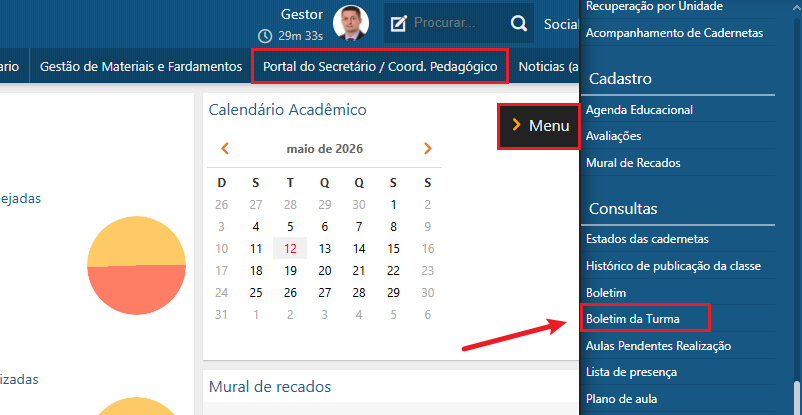Click the Calendário Acadêmico heading
Screen dimensions: 802x415
pyautogui.click(x=287, y=110)
